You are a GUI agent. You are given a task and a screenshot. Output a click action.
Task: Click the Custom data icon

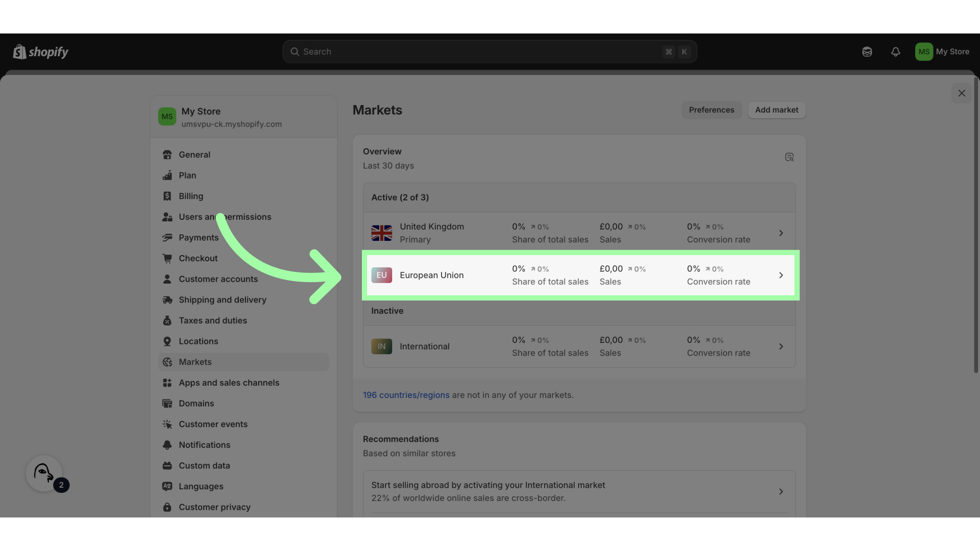pyautogui.click(x=167, y=466)
